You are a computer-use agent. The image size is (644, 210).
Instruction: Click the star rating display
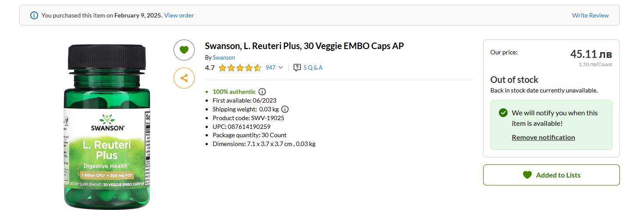pyautogui.click(x=240, y=68)
